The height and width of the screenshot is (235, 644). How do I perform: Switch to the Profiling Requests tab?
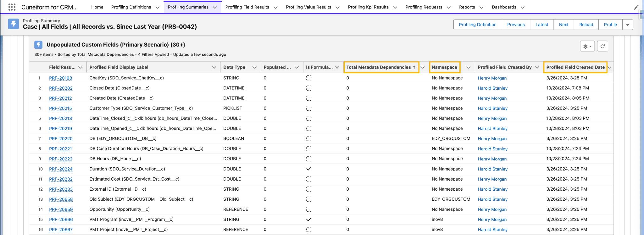click(424, 7)
